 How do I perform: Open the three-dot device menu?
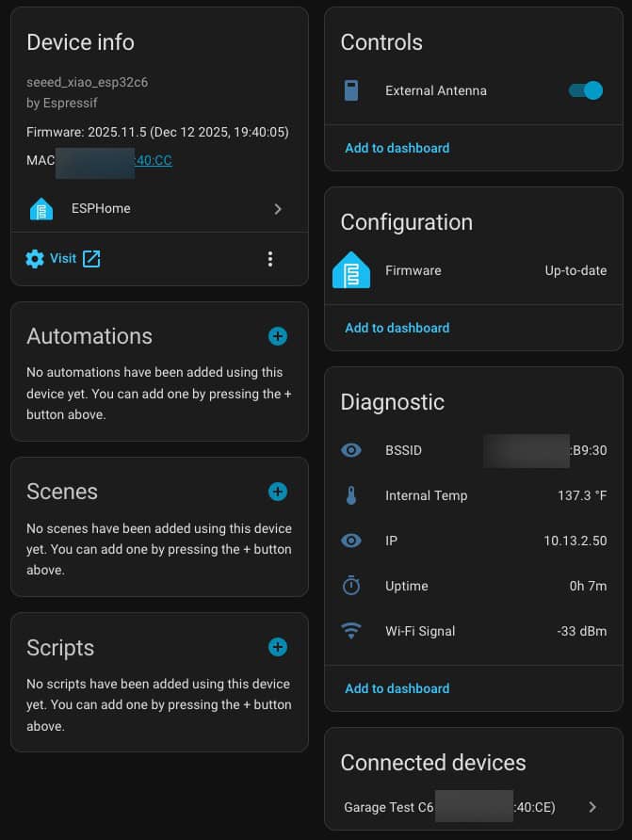(270, 259)
